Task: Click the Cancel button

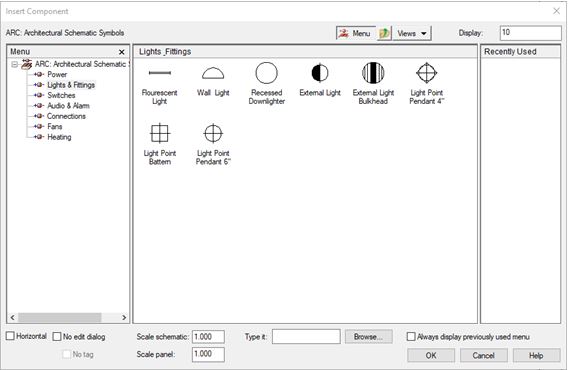Action: click(x=483, y=356)
